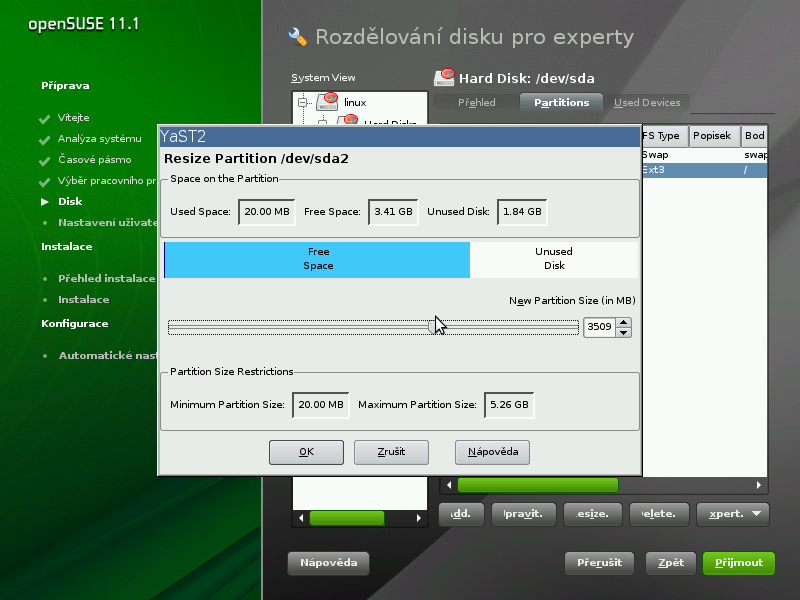Click the Used Space value field

coord(266,212)
